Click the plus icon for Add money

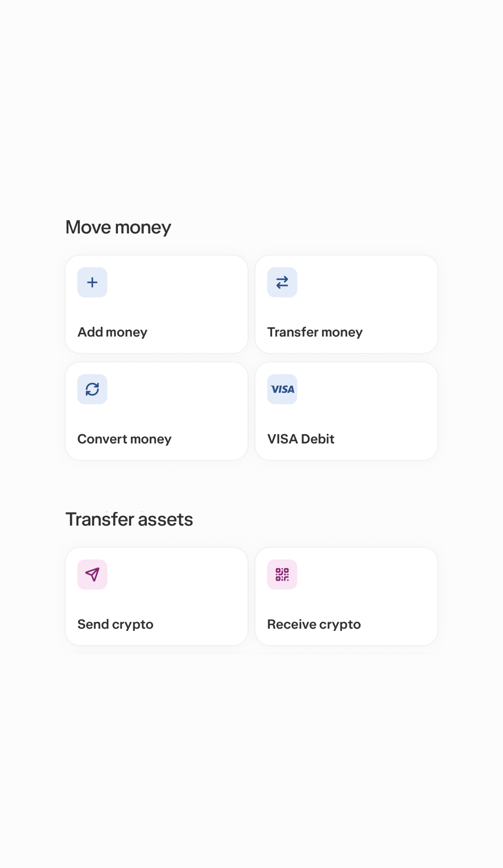click(x=92, y=282)
